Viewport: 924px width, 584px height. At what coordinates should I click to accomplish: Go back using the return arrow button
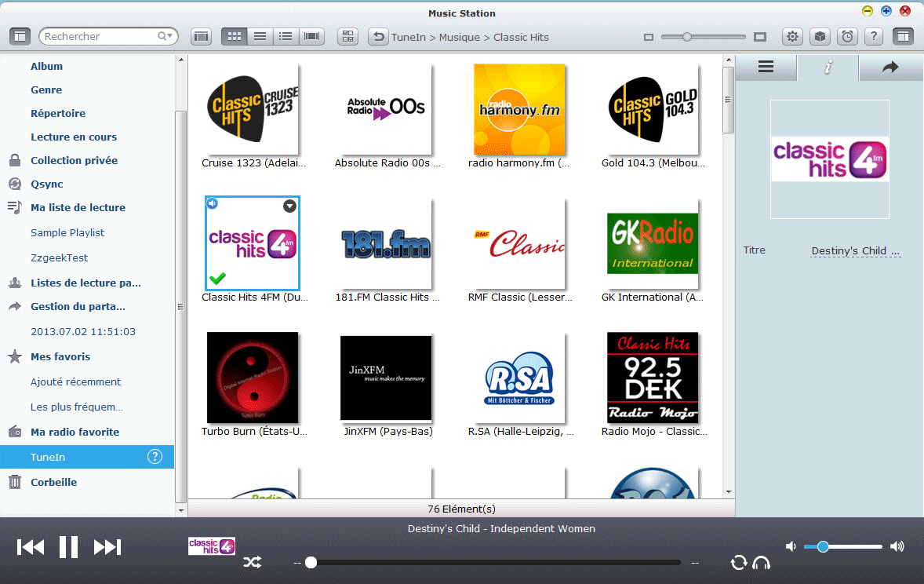378,37
